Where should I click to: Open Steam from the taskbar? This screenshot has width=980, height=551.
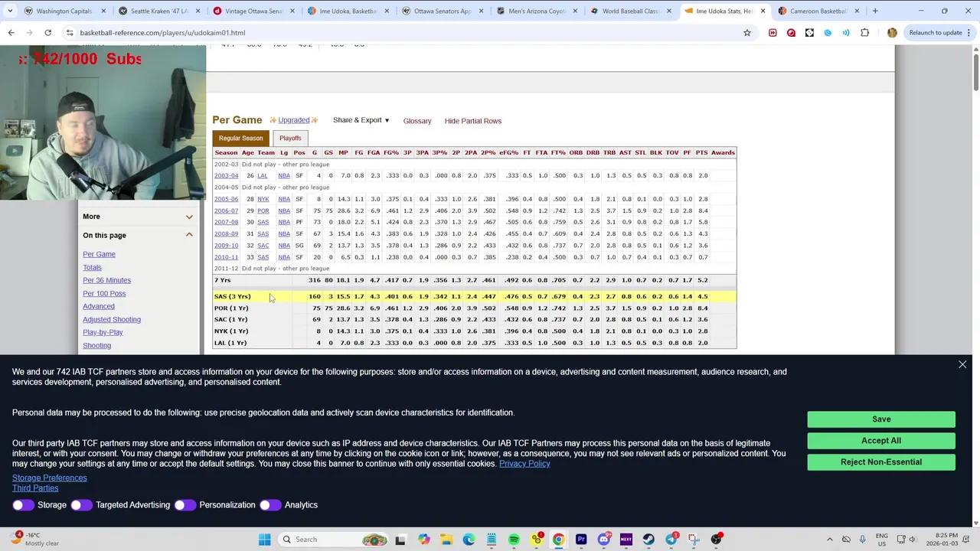pyautogui.click(x=648, y=540)
